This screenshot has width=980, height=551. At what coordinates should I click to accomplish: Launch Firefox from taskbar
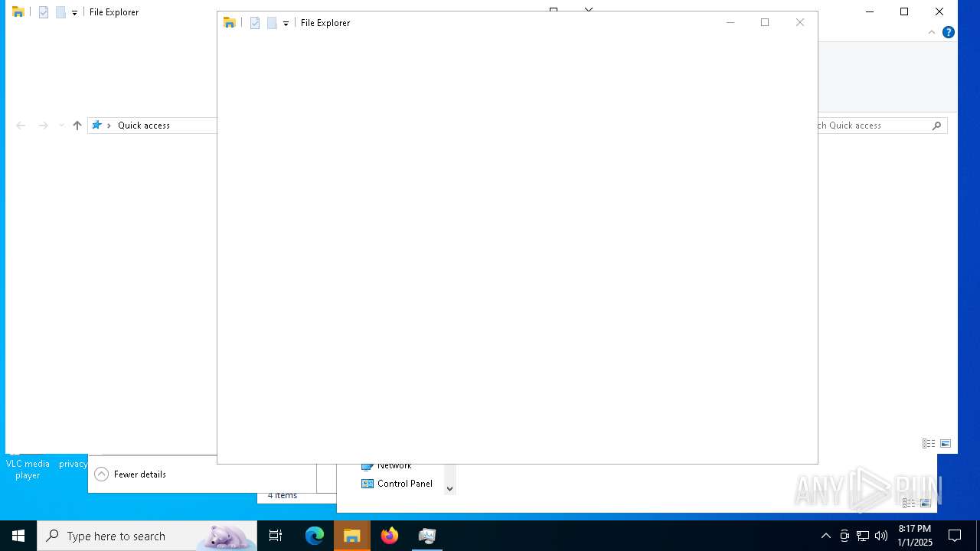tap(390, 536)
